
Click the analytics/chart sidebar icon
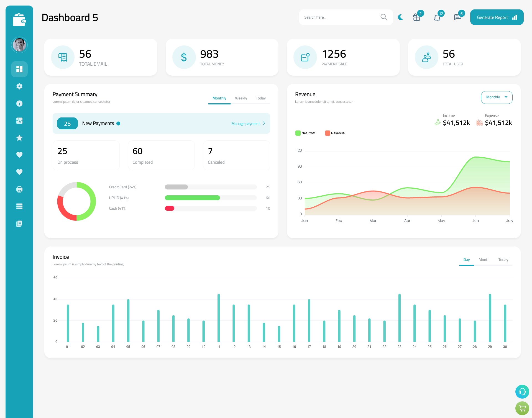coord(19,120)
